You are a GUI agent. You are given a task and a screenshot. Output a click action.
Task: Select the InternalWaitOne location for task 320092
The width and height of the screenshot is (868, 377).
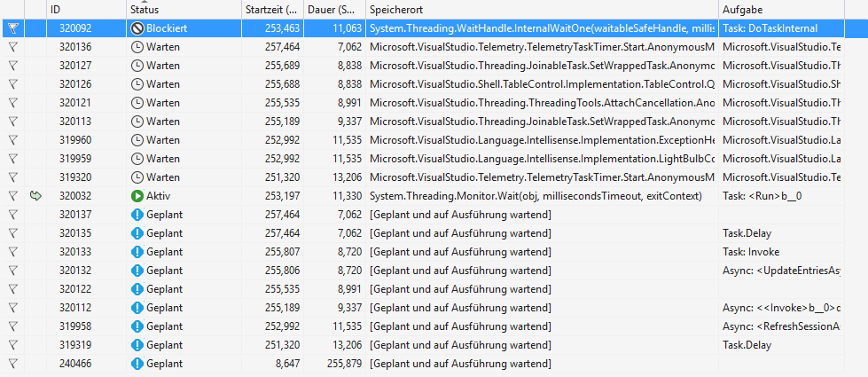(542, 28)
